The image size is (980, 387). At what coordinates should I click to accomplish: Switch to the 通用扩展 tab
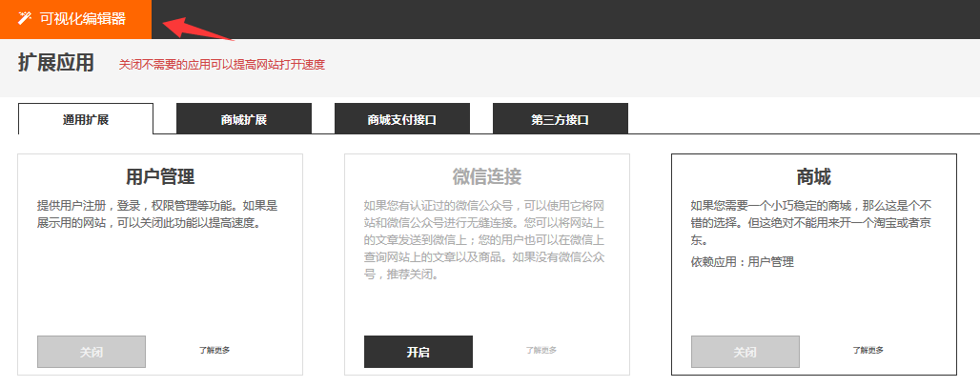[86, 120]
